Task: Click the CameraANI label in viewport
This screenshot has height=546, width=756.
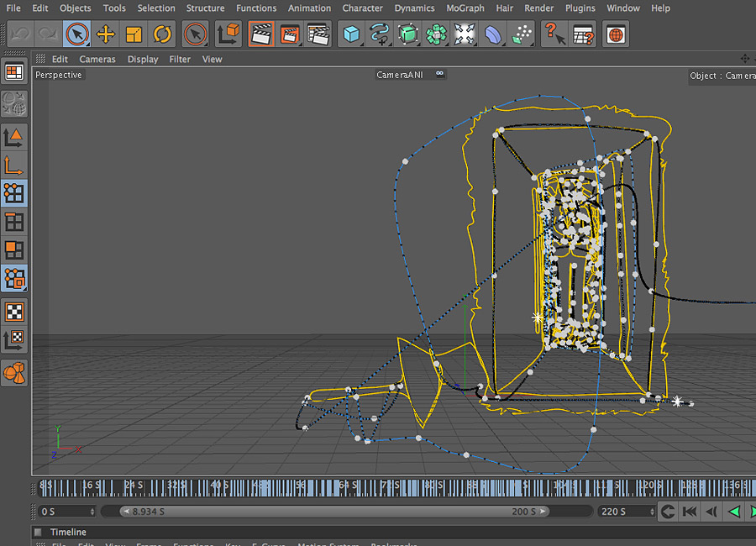Action: tap(399, 75)
